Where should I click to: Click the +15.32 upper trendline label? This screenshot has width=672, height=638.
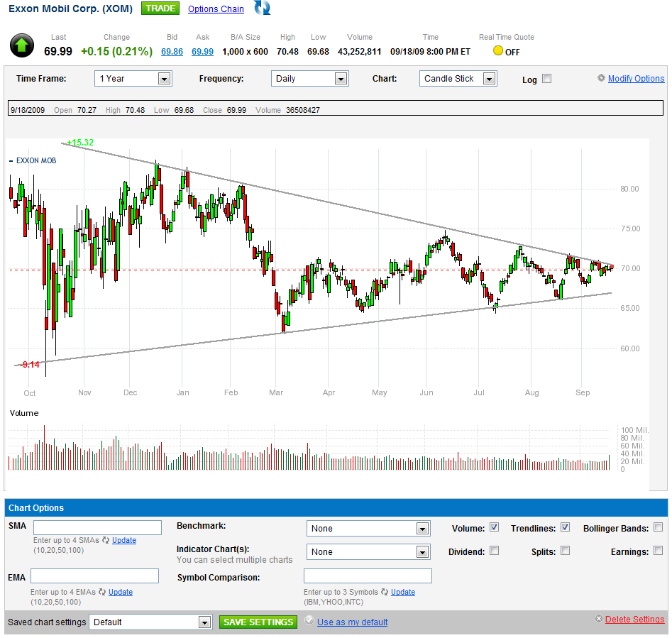[x=80, y=142]
